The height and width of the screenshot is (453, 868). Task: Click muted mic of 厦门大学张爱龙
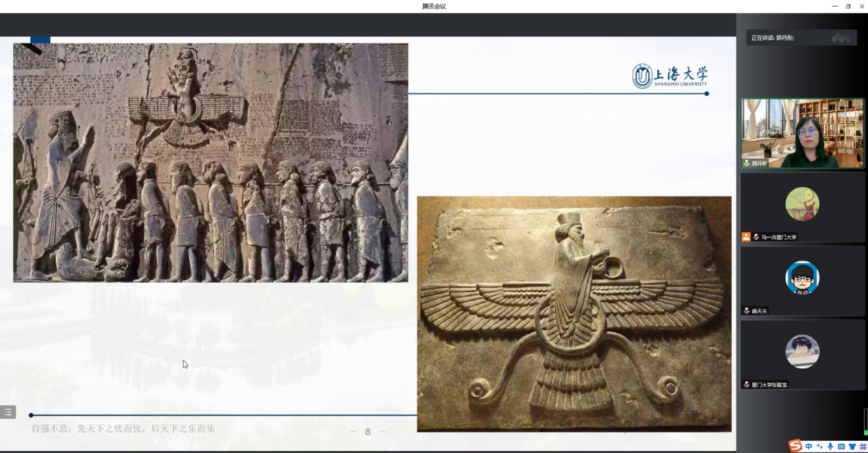tap(747, 385)
